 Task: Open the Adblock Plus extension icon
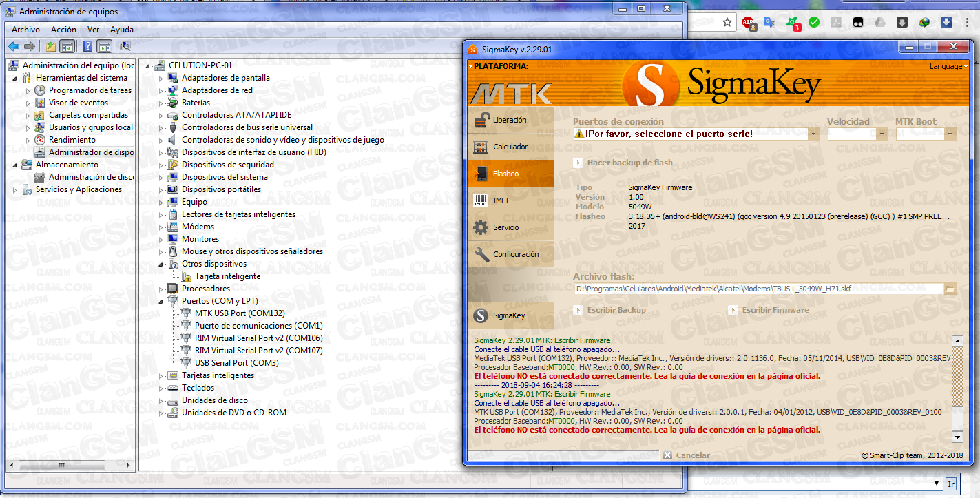[749, 23]
